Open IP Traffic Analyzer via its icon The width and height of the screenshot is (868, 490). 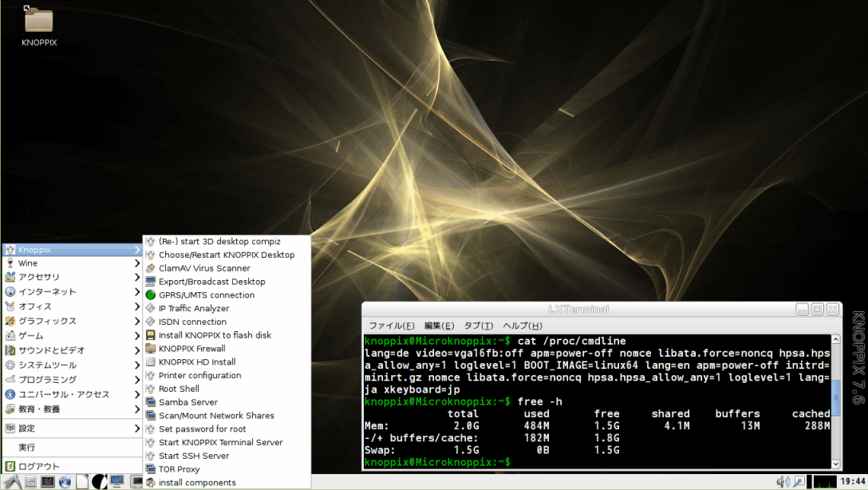click(x=150, y=308)
